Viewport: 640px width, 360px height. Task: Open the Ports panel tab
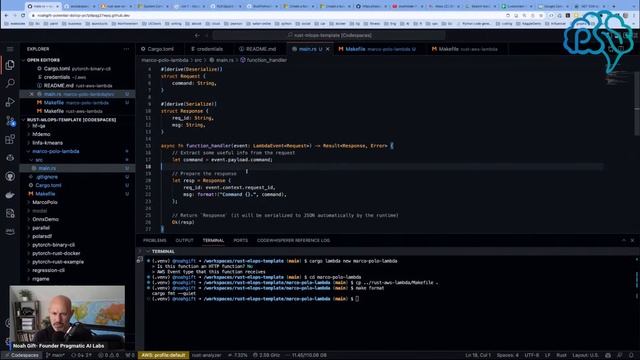(x=240, y=240)
